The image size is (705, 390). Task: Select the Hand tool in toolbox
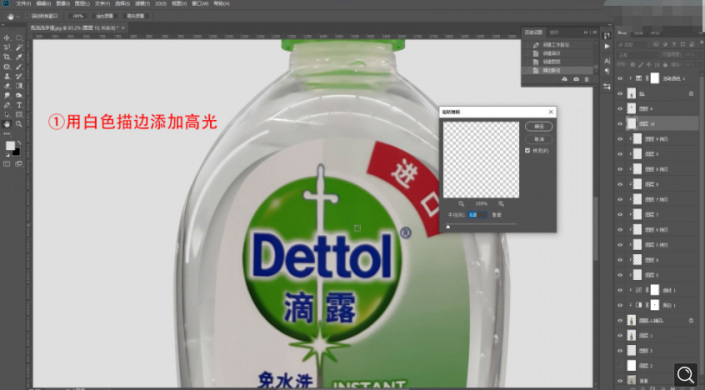click(7, 124)
